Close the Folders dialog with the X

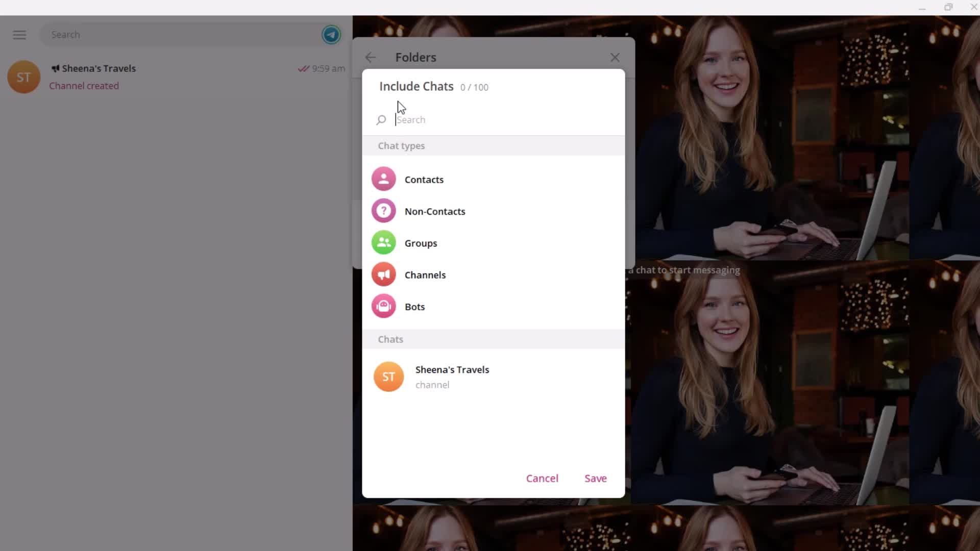pos(615,57)
